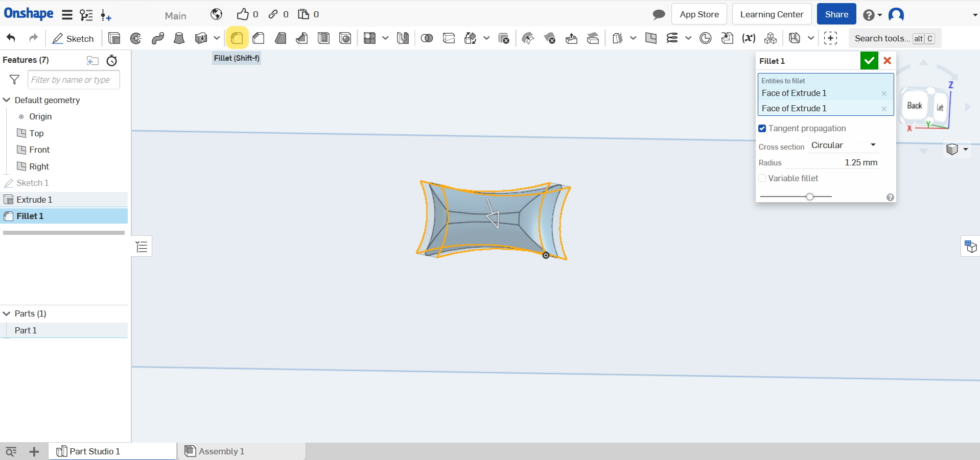The image size is (980, 460).
Task: Select the Sketch tool in toolbar
Action: click(x=73, y=38)
